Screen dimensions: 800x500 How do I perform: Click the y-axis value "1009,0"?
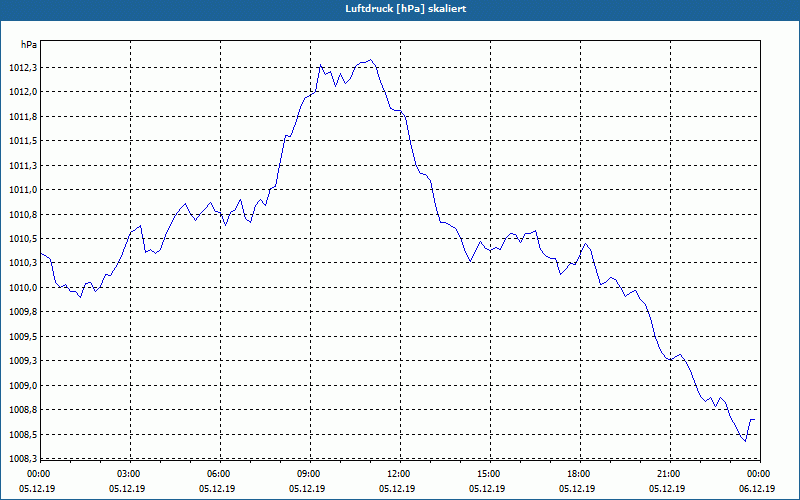click(23, 386)
